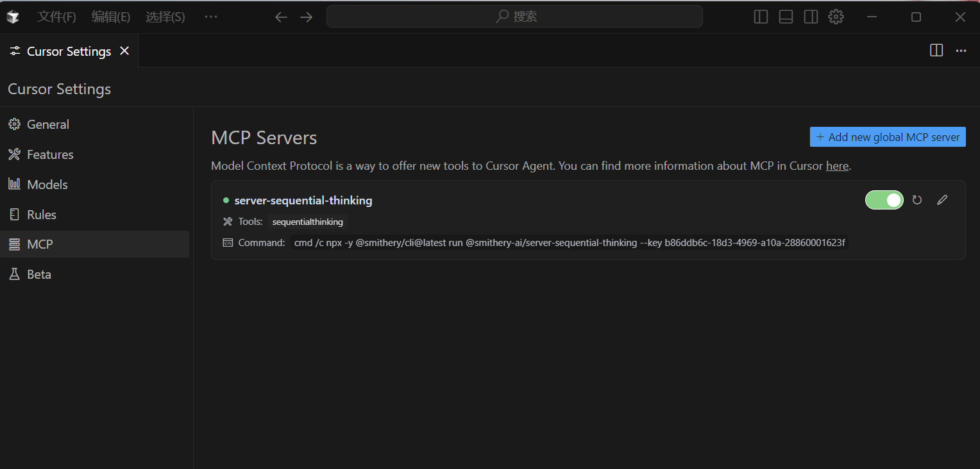Screen dimensions: 980x469
Task: Click Add new global MCP server
Action: 888,136
